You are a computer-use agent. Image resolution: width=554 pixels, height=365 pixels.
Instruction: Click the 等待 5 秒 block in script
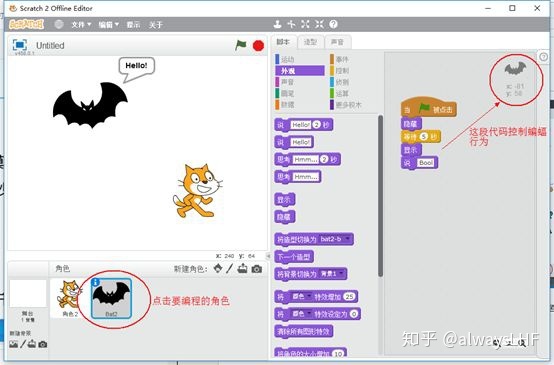pos(420,136)
